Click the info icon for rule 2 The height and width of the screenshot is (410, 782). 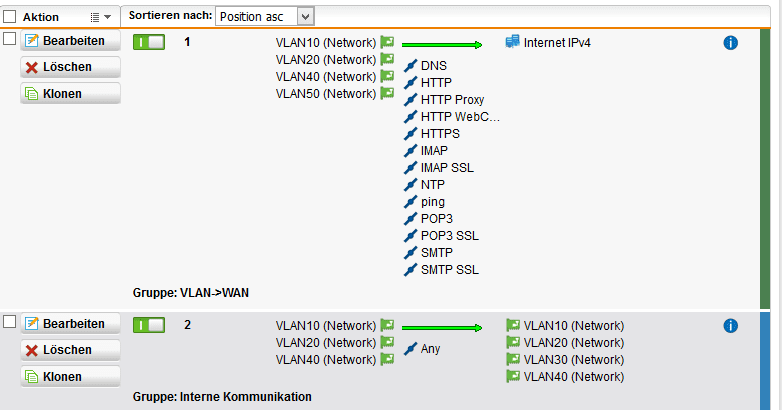point(730,326)
